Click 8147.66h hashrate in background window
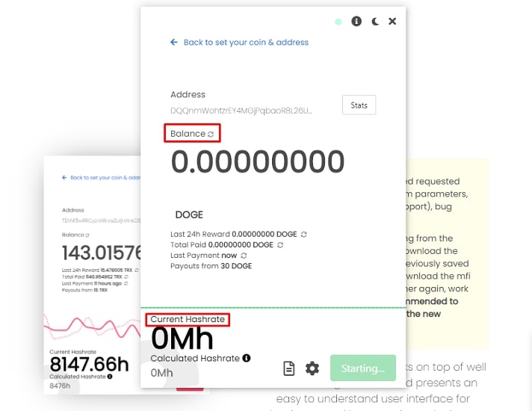532x411 pixels. (89, 364)
